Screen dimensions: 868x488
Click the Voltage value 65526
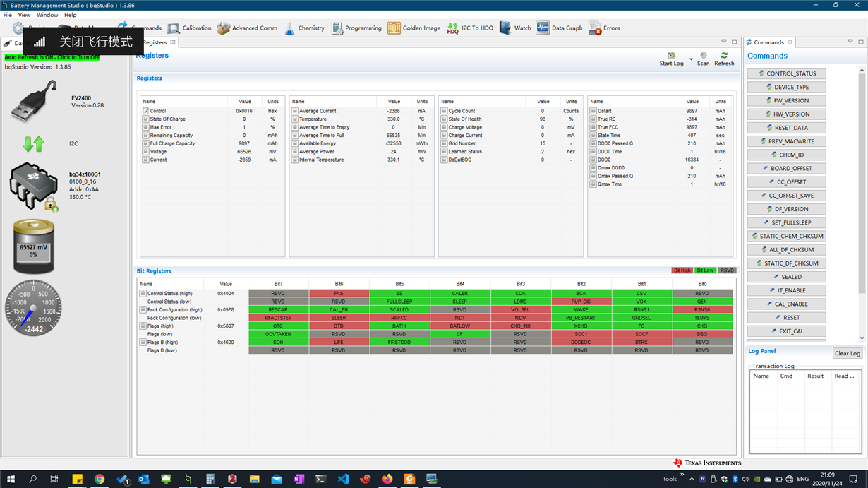pyautogui.click(x=244, y=152)
